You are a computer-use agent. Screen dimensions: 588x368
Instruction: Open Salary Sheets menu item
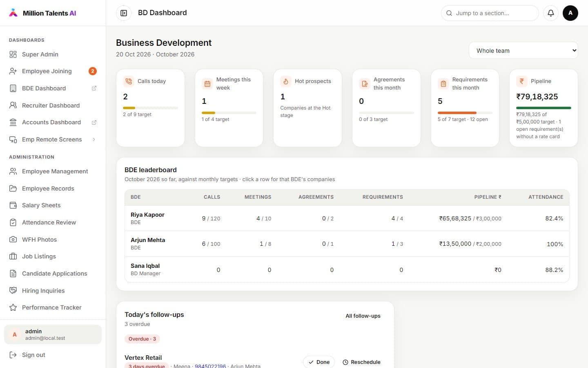[53, 205]
